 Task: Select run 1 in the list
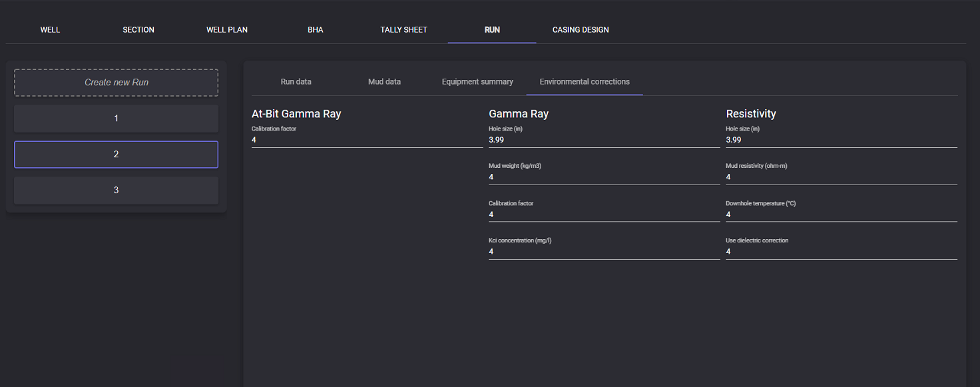(117, 119)
